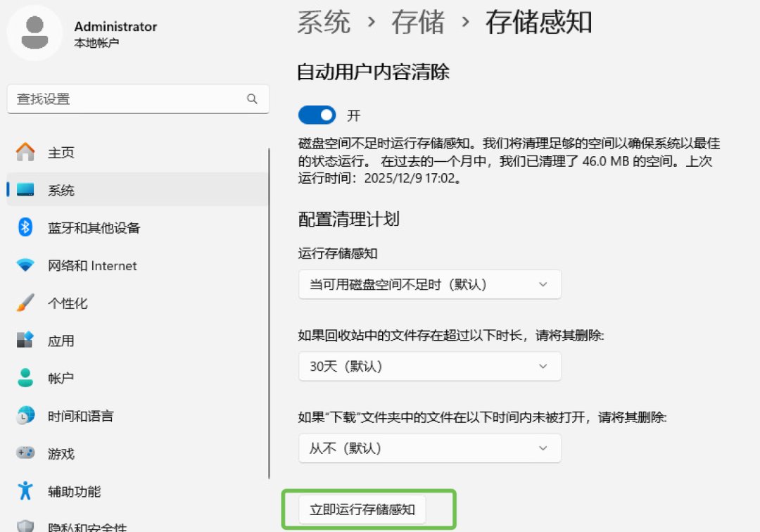This screenshot has width=760, height=532.
Task: Click the 游戏 gamepad icon
Action: click(x=25, y=453)
